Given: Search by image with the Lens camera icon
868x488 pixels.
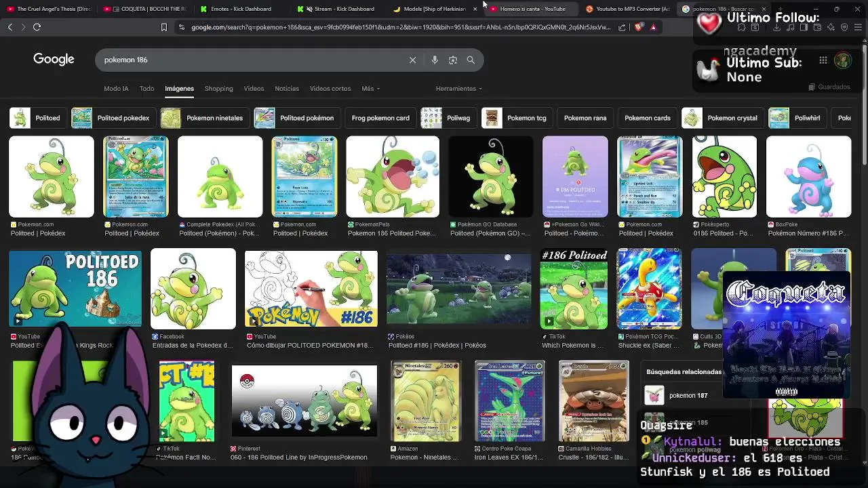Looking at the screenshot, I should [453, 60].
